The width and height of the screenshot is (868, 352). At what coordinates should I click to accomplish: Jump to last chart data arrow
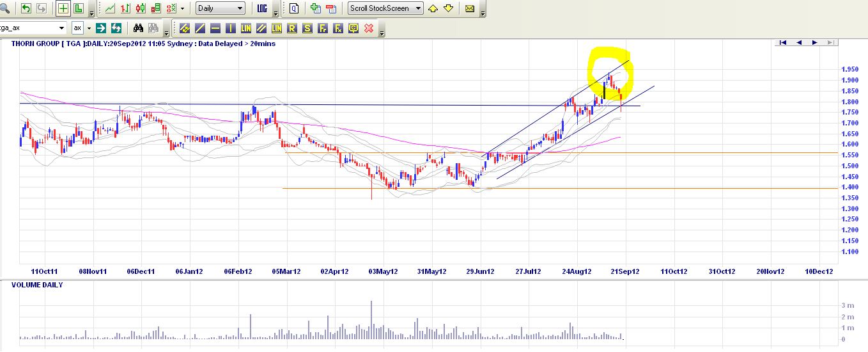click(x=830, y=42)
